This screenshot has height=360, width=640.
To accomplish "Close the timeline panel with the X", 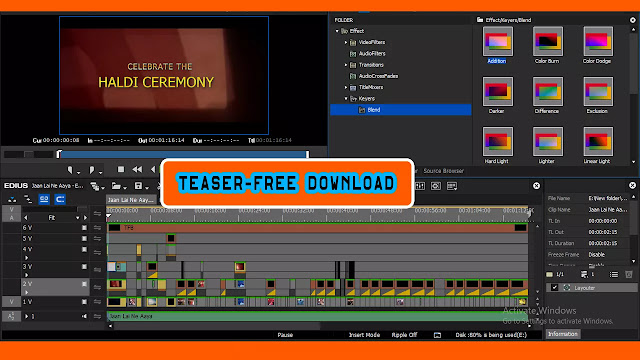I will pyautogui.click(x=536, y=186).
